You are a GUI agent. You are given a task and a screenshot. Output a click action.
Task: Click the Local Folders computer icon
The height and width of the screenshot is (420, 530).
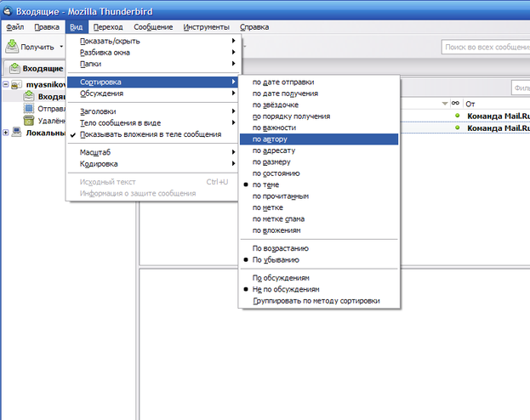pyautogui.click(x=16, y=133)
